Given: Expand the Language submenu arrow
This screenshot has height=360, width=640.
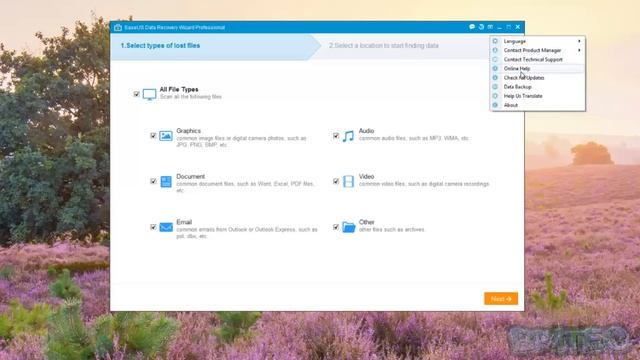Looking at the screenshot, I should tap(579, 41).
